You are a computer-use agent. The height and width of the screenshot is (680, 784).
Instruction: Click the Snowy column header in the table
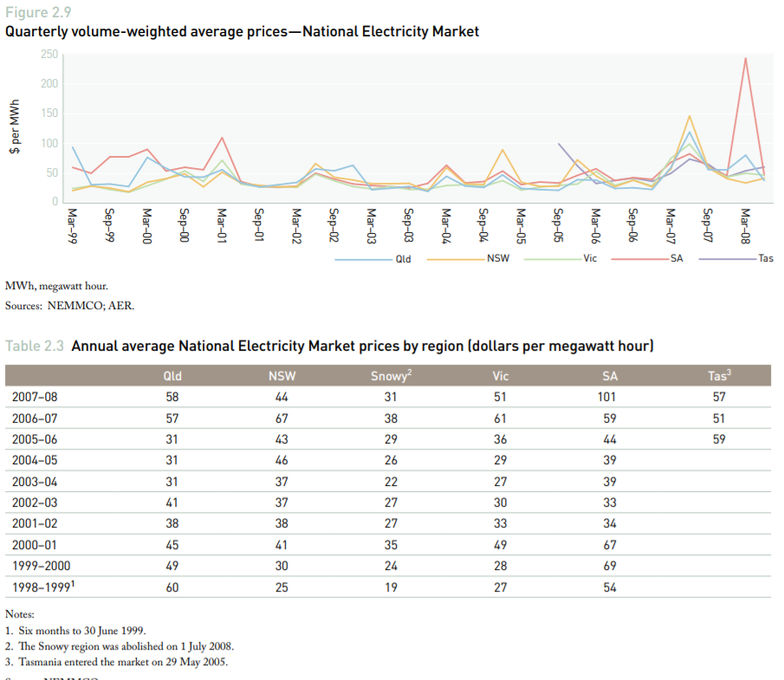coord(390,375)
